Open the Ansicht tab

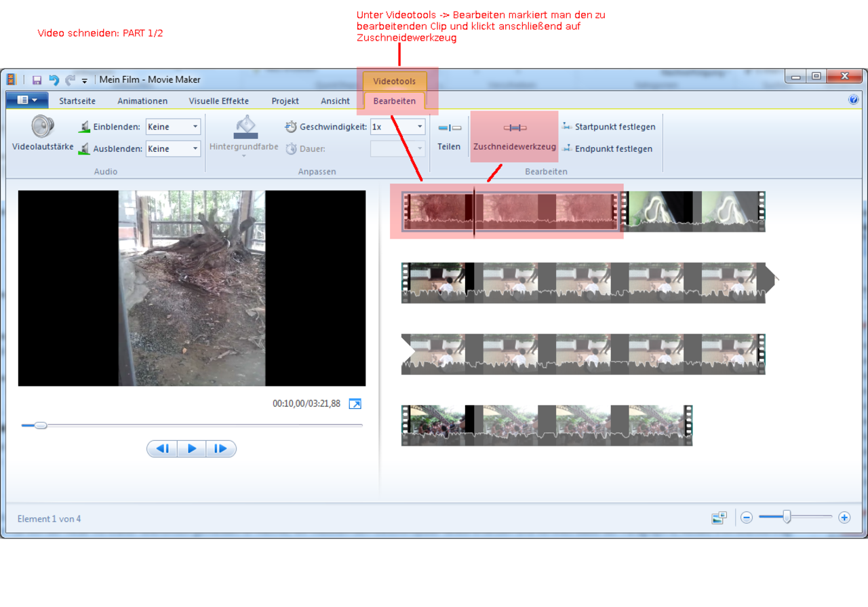point(335,101)
